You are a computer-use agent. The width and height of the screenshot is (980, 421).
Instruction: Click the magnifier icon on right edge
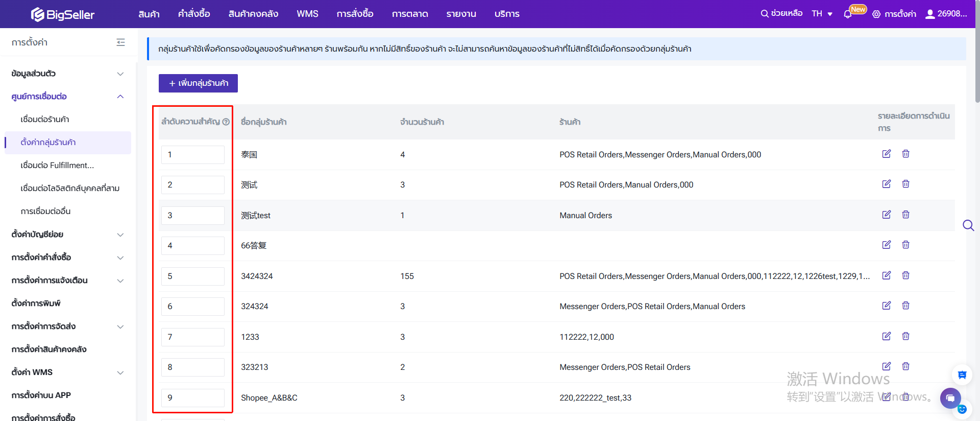[x=968, y=225]
